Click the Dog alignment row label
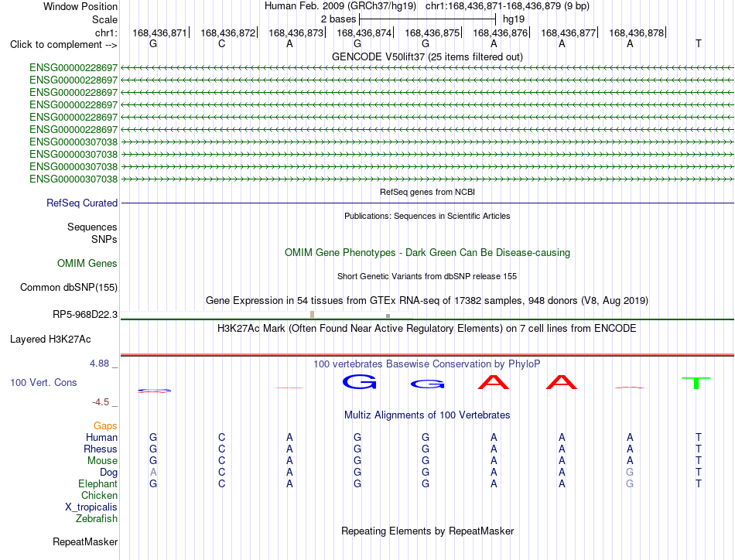The height and width of the screenshot is (560, 735). tap(108, 473)
